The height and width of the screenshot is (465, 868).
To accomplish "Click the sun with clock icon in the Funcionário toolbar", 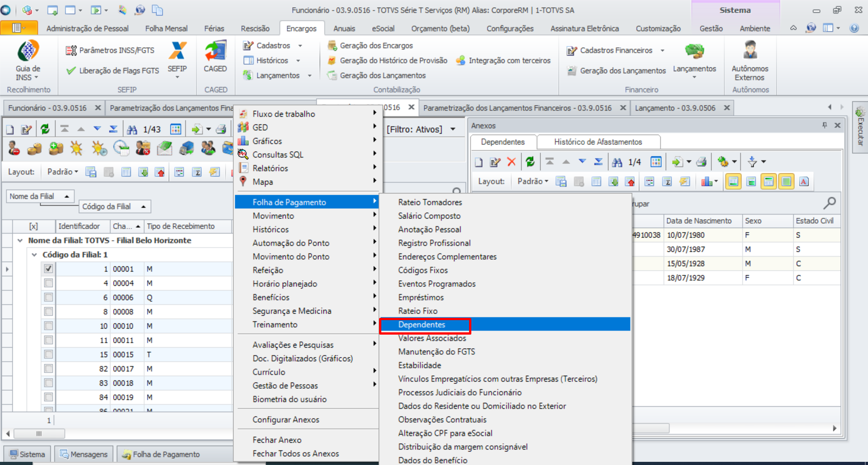I will pos(99,148).
